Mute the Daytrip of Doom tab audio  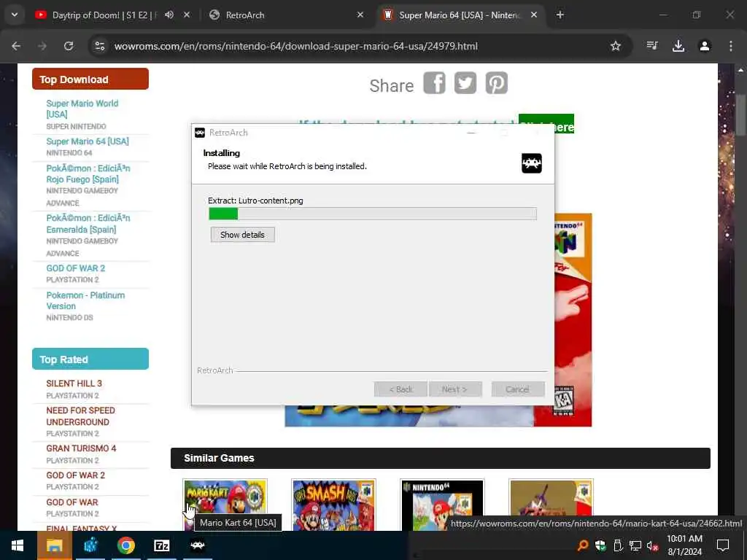[x=169, y=15]
